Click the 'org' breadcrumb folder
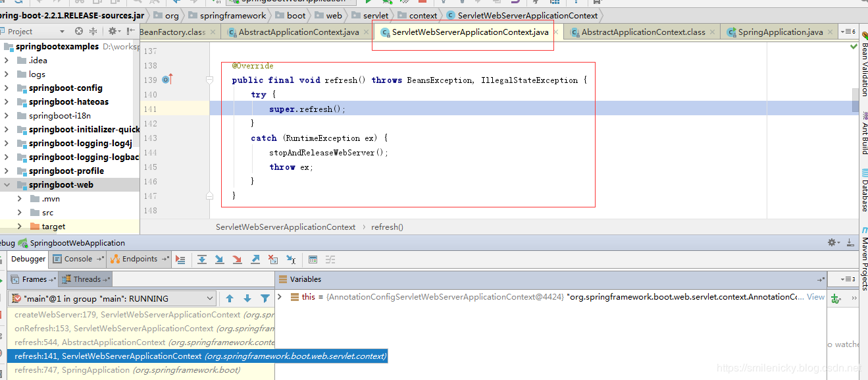This screenshot has height=380, width=868. (165, 15)
